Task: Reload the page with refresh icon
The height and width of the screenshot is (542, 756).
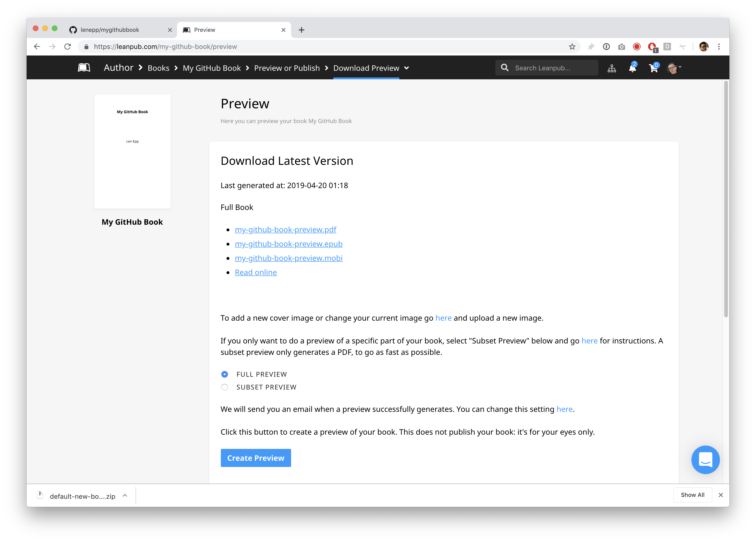Action: [68, 47]
